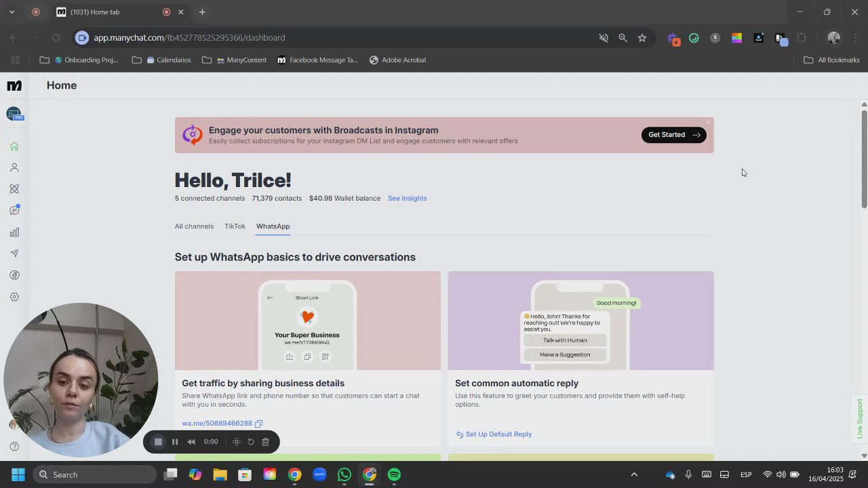Open the Chrome apps grid icon
The width and height of the screenshot is (868, 488).
16,60
